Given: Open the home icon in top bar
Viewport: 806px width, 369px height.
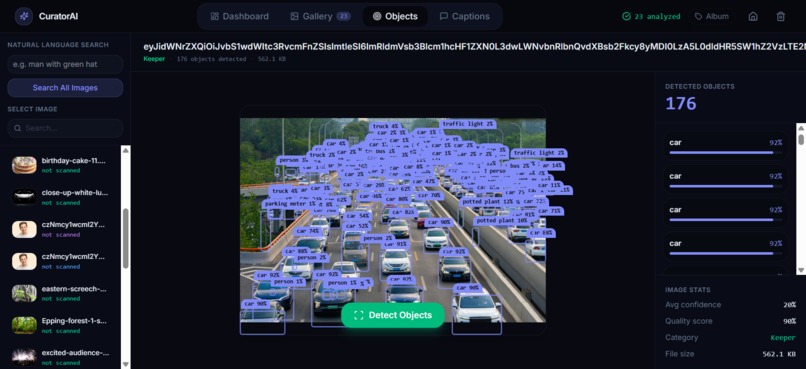Looking at the screenshot, I should coord(753,16).
